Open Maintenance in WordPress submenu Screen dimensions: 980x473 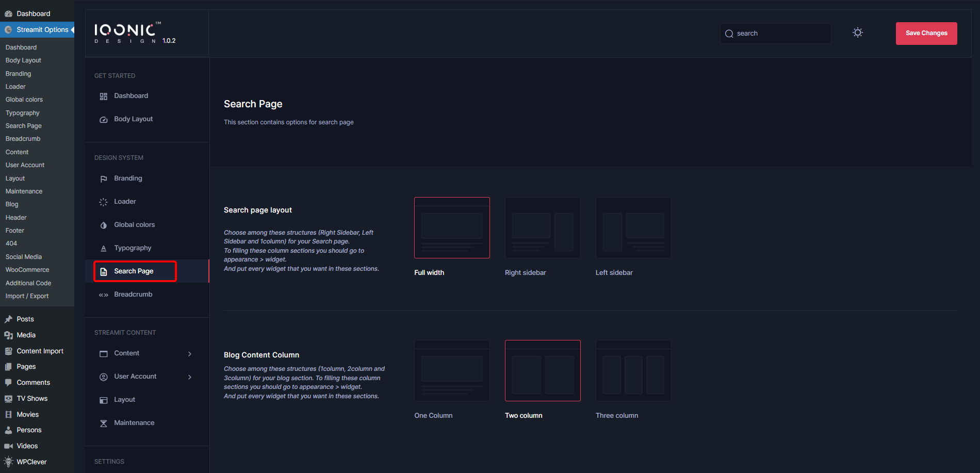pyautogui.click(x=24, y=191)
